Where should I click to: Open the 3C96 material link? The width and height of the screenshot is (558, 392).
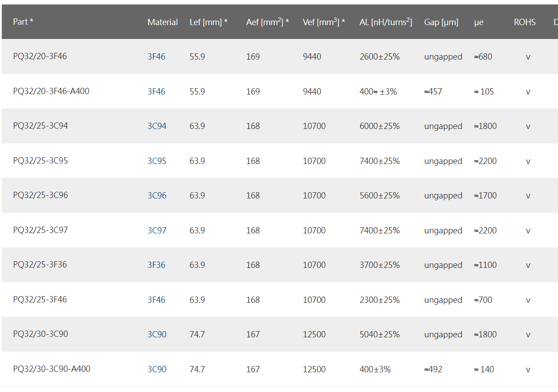pyautogui.click(x=157, y=196)
